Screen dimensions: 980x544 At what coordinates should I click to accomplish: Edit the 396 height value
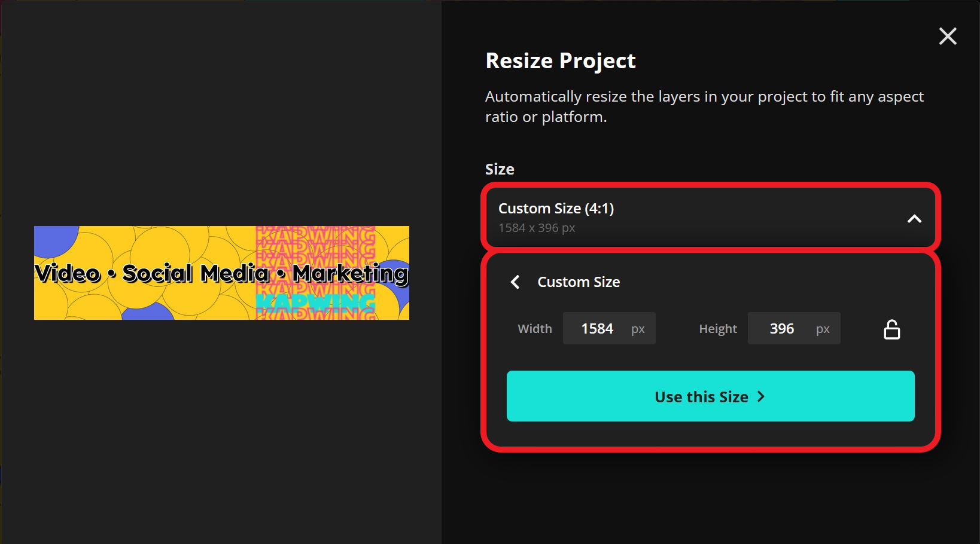pyautogui.click(x=781, y=328)
